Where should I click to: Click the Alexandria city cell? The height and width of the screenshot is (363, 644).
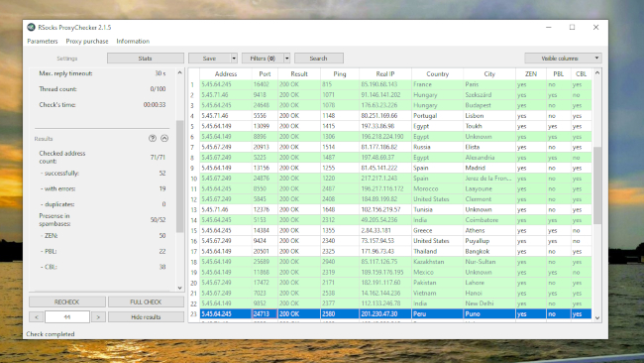(x=489, y=158)
